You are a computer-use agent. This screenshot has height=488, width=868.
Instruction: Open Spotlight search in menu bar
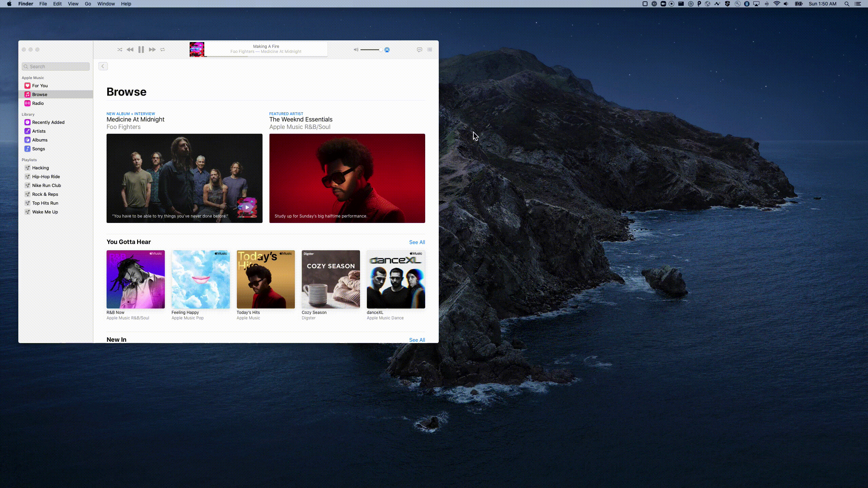click(x=847, y=4)
